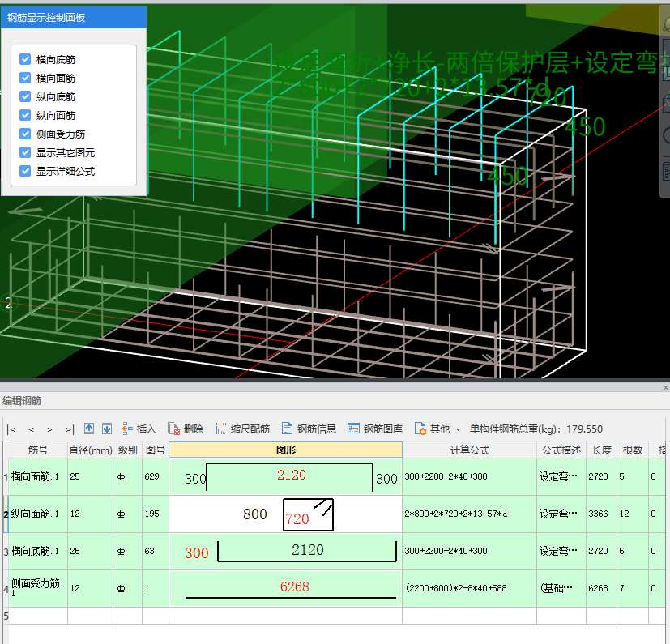Go to next rebar record
The height and width of the screenshot is (644, 670).
(x=50, y=429)
